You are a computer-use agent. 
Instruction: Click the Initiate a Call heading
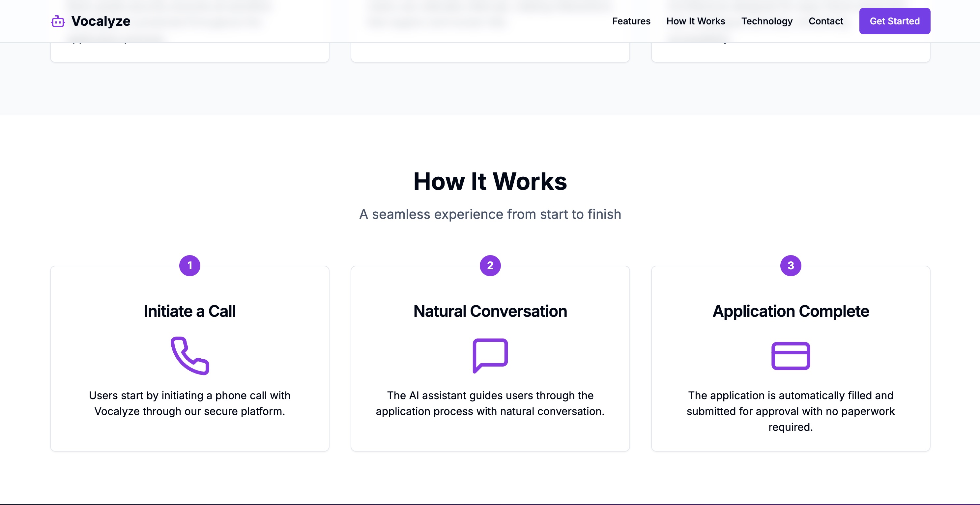pos(190,311)
